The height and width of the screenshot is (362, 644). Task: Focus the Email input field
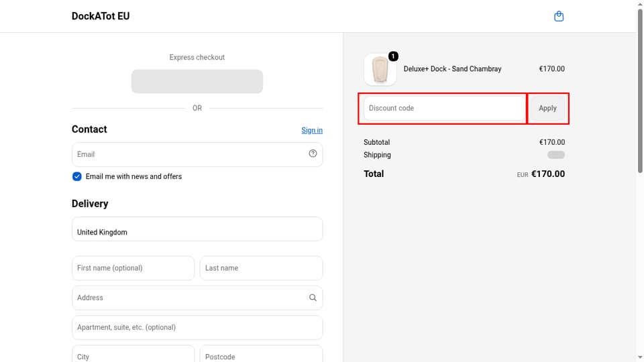pos(197,154)
